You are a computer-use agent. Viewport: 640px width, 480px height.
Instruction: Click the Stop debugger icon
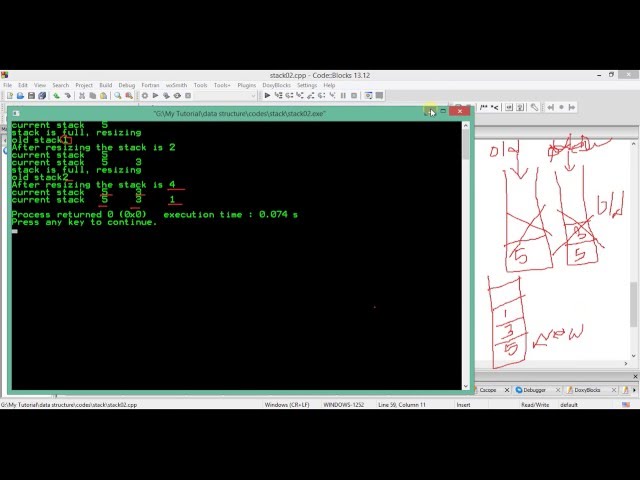pos(354,96)
